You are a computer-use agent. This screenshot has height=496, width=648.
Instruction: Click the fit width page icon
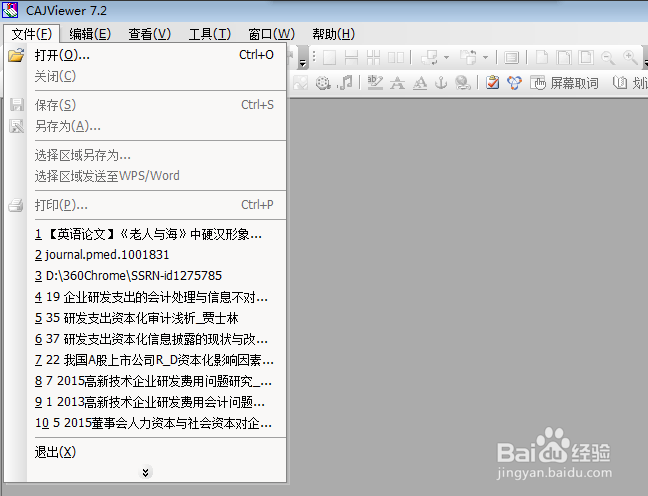564,57
